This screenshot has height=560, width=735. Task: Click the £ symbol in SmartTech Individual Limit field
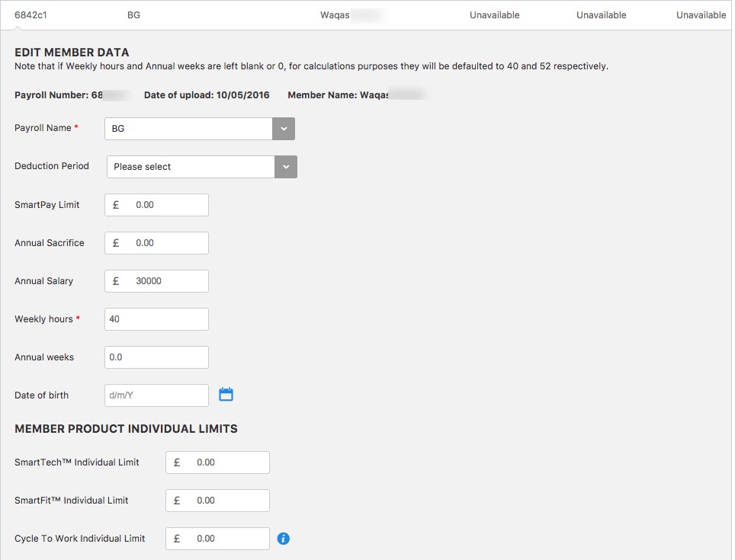[x=177, y=462]
